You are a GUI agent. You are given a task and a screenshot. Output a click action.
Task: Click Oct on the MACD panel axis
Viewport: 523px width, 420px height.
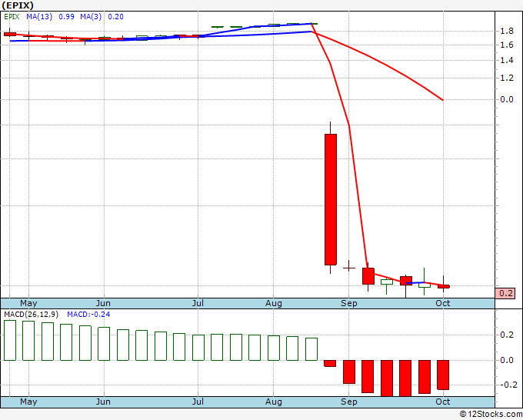pyautogui.click(x=443, y=402)
